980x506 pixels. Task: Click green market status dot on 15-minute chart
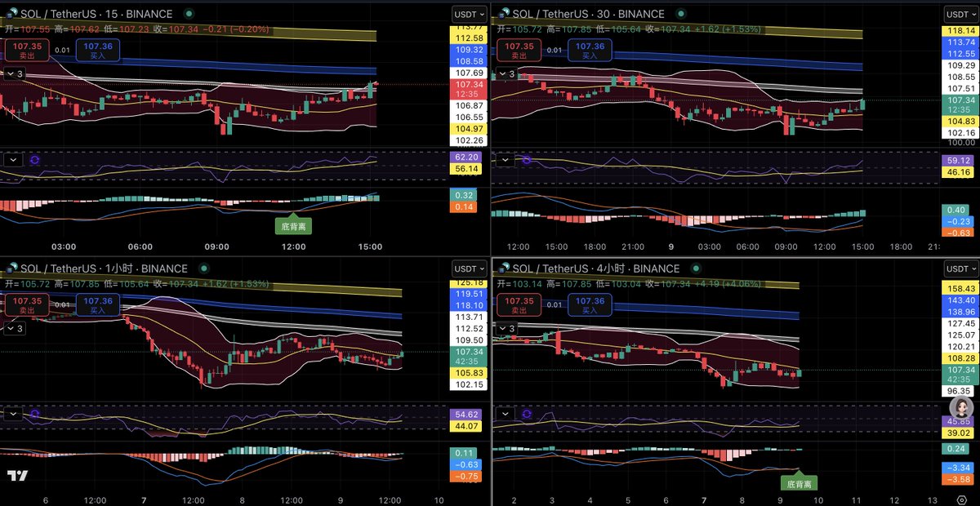coord(190,14)
